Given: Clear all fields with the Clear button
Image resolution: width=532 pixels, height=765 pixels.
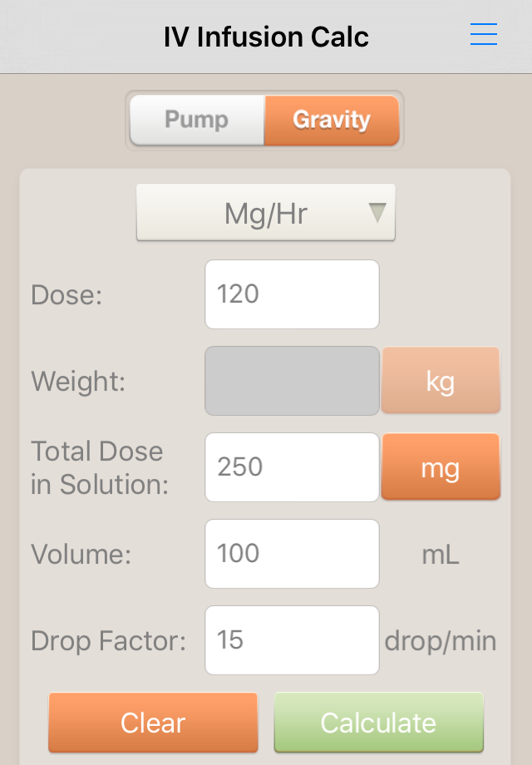Looking at the screenshot, I should (153, 723).
